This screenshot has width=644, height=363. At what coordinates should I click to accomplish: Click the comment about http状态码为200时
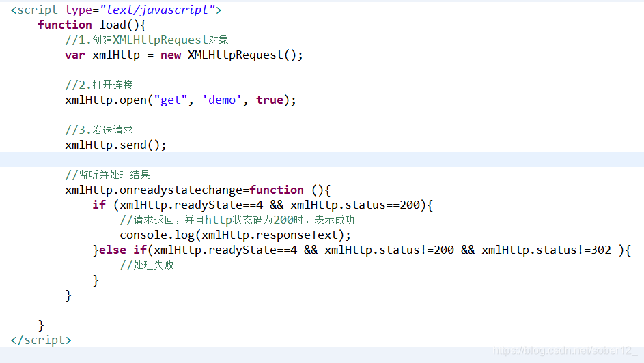tap(238, 220)
